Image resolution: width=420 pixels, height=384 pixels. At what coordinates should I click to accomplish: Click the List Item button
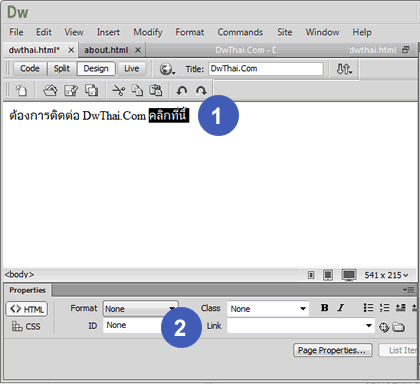[399, 350]
